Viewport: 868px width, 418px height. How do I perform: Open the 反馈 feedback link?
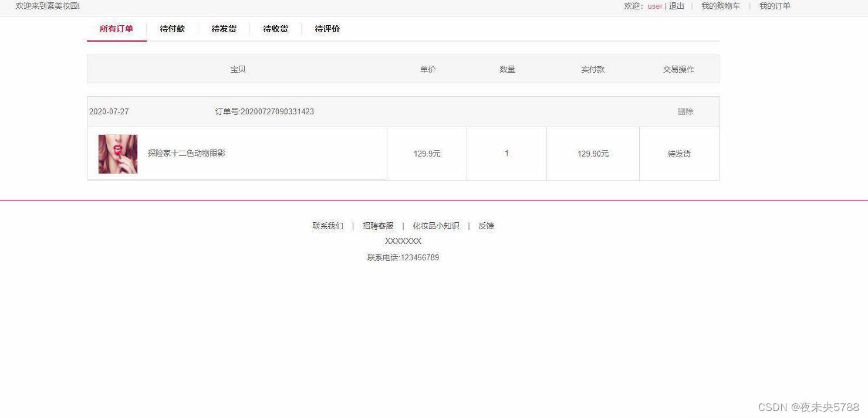[486, 226]
